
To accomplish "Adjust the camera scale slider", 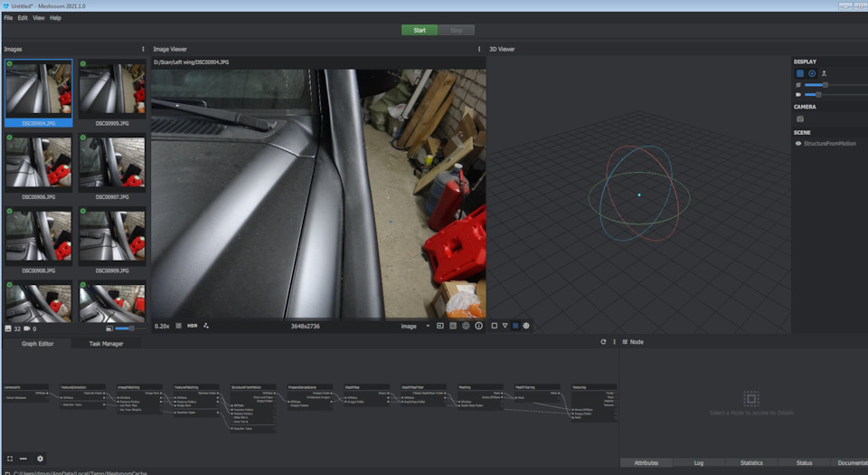I will pos(835,95).
